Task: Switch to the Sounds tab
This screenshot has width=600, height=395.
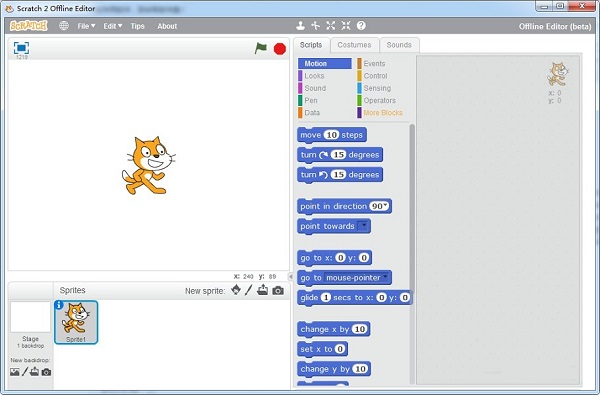Action: 399,45
